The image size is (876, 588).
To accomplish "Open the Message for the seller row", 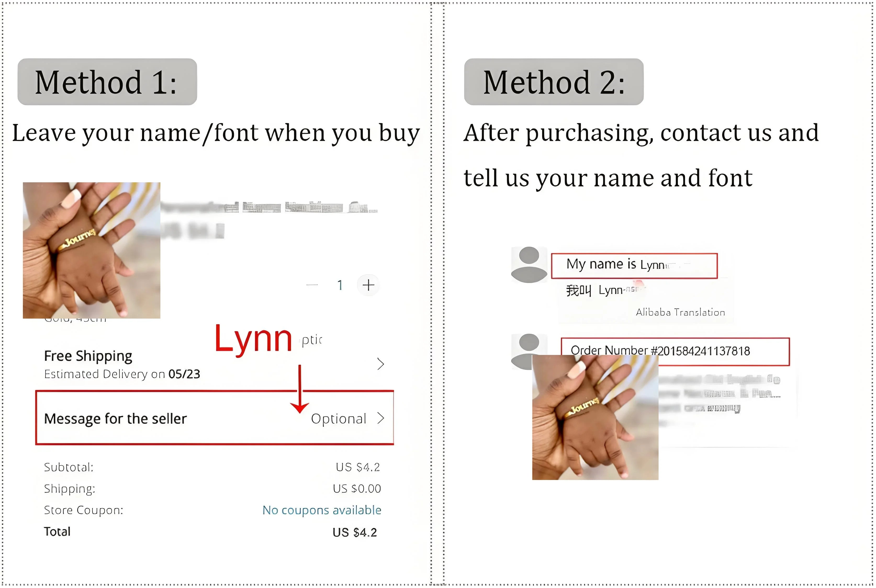I will click(x=215, y=418).
